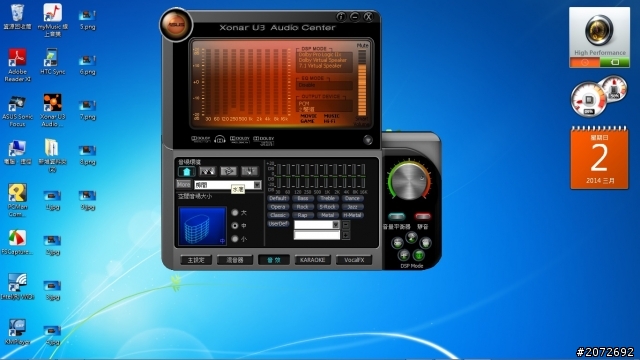Apply the Opera EQ preset
640x360 pixels.
click(278, 207)
